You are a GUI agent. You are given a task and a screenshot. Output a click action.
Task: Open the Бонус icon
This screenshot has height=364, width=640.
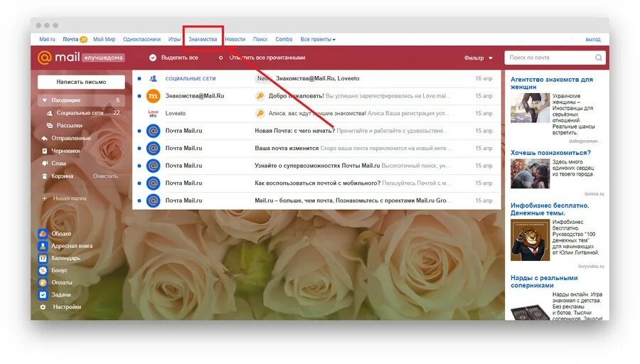(x=43, y=270)
